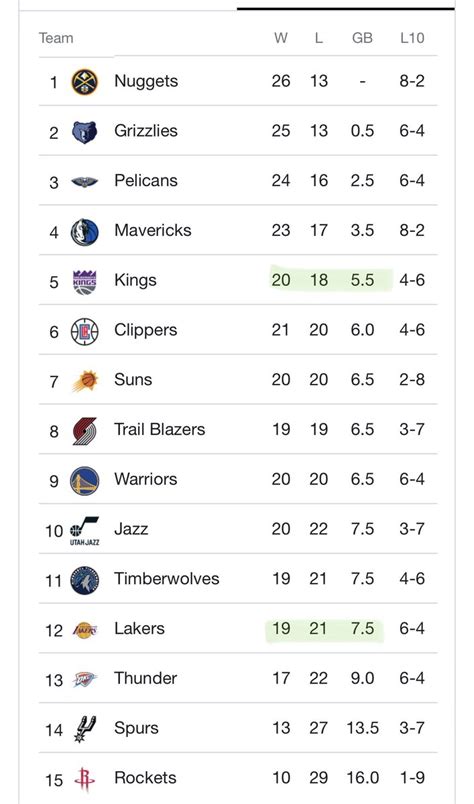The width and height of the screenshot is (474, 804).
Task: Tap the Suns basketball logo
Action: click(85, 381)
